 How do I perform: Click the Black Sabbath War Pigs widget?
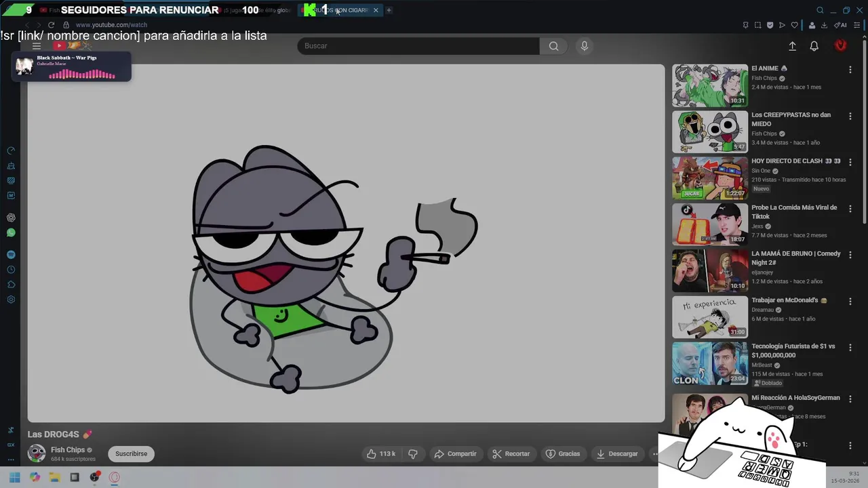point(71,66)
